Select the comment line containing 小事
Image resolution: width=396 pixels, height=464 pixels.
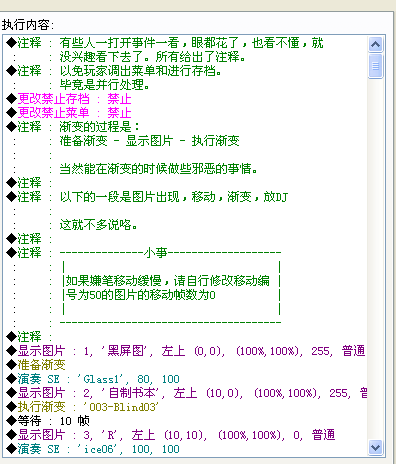[x=144, y=253]
